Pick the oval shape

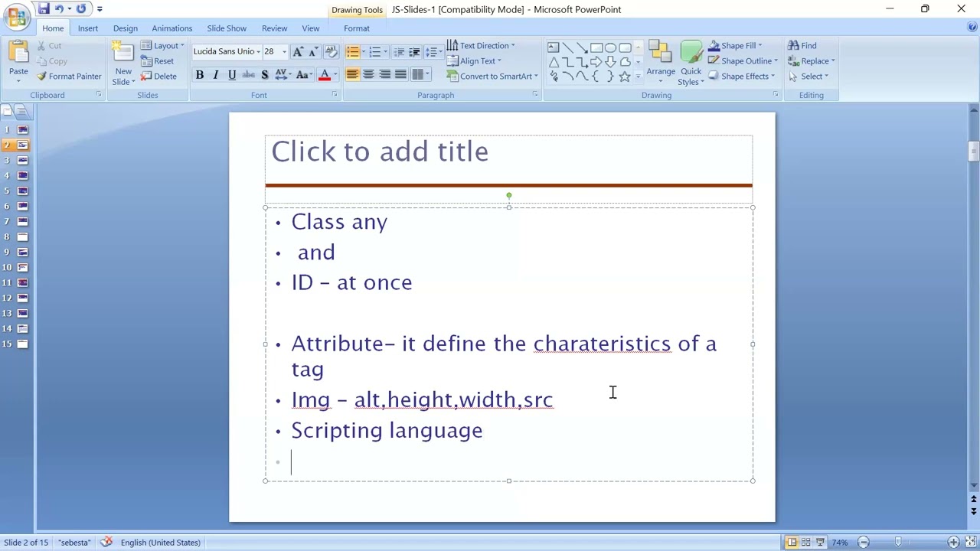pos(610,47)
